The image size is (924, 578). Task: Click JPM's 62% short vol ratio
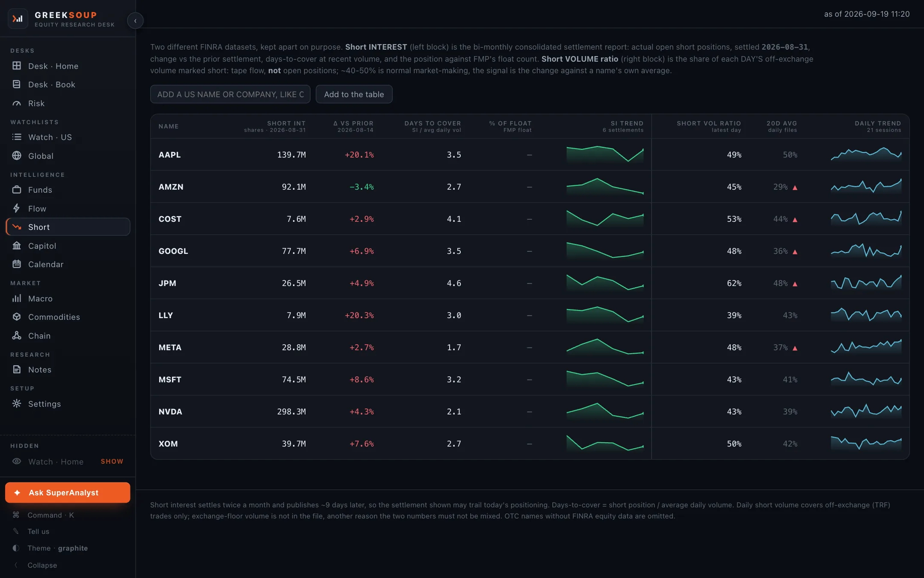[x=734, y=283]
